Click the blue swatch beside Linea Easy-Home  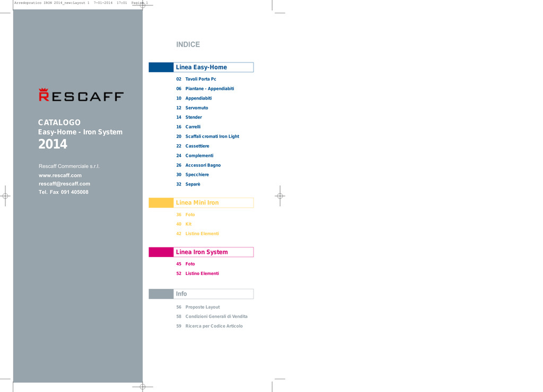pos(161,67)
